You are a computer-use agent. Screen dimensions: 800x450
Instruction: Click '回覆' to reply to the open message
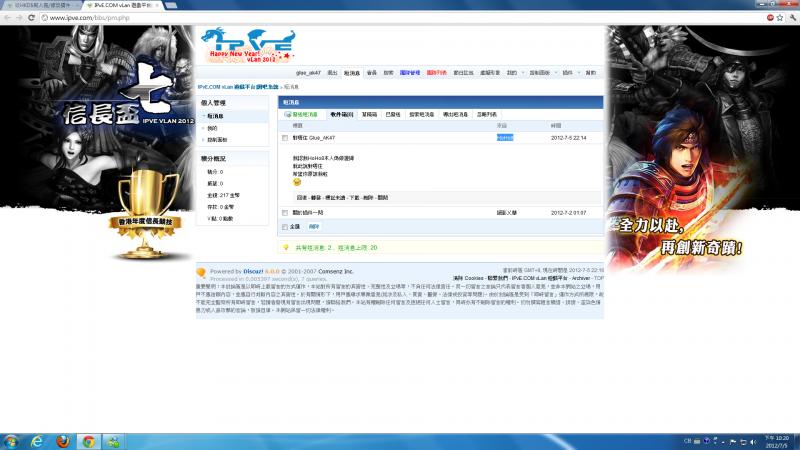pyautogui.click(x=302, y=197)
